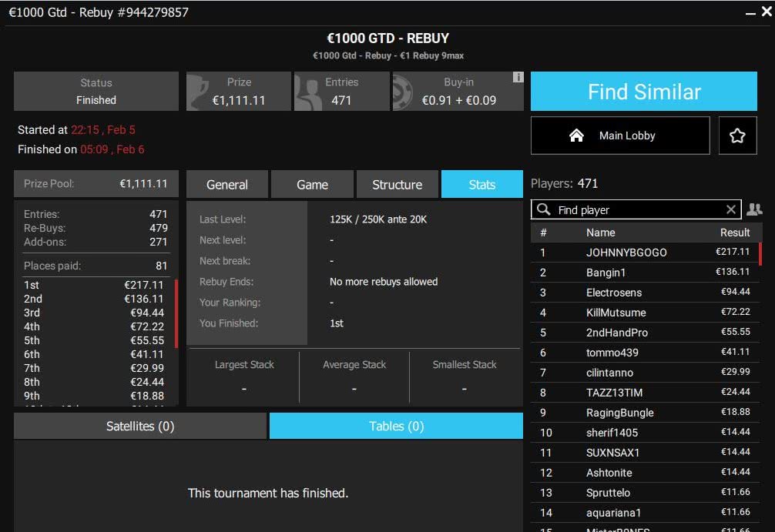The width and height of the screenshot is (775, 532).
Task: Add tournament to favorites with star icon
Action: click(x=737, y=136)
